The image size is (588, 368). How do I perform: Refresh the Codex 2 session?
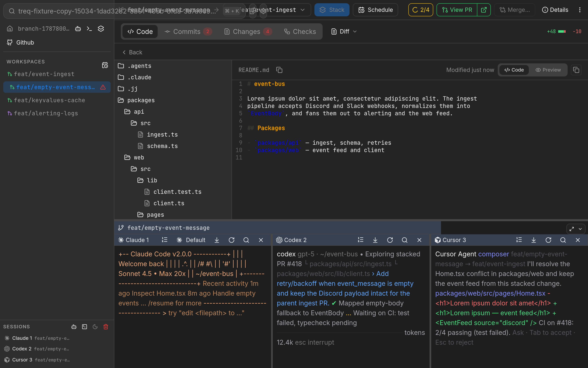[390, 240]
